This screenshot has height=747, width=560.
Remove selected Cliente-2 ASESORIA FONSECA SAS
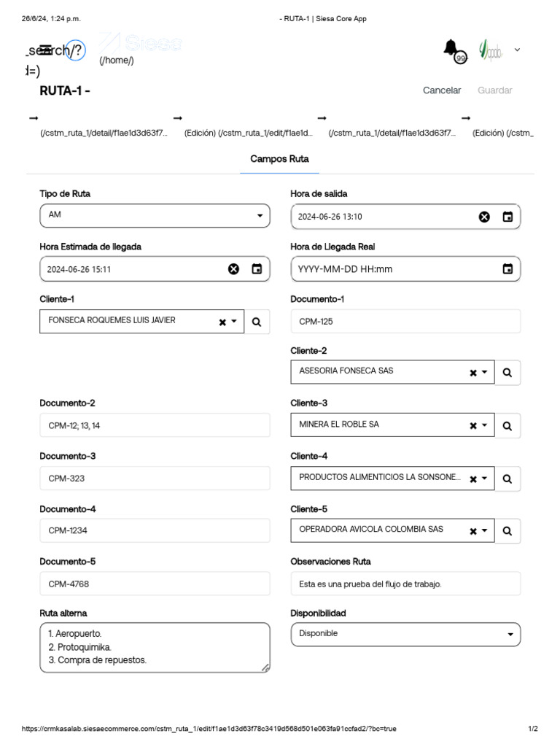(x=473, y=373)
